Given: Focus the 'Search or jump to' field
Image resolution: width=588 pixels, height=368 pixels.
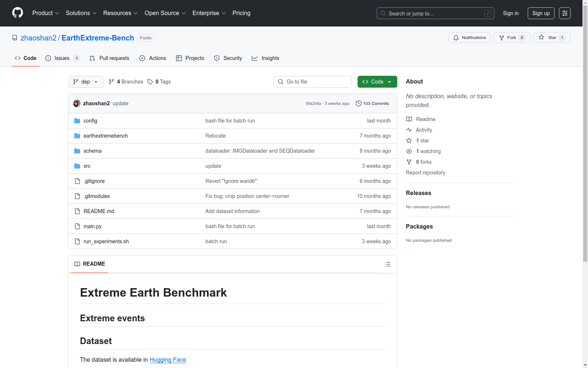Looking at the screenshot, I should tap(435, 13).
